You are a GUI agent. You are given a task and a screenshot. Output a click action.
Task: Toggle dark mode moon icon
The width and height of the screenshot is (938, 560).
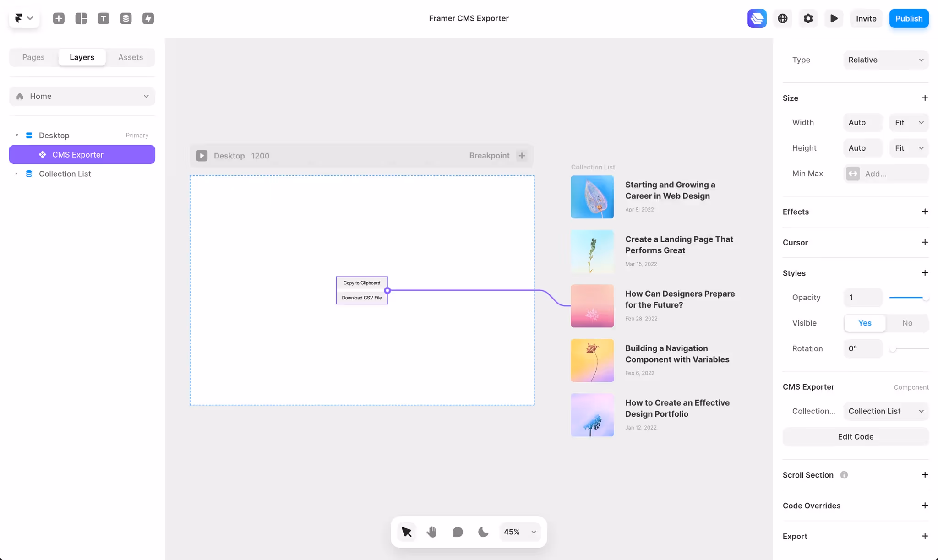pyautogui.click(x=483, y=532)
